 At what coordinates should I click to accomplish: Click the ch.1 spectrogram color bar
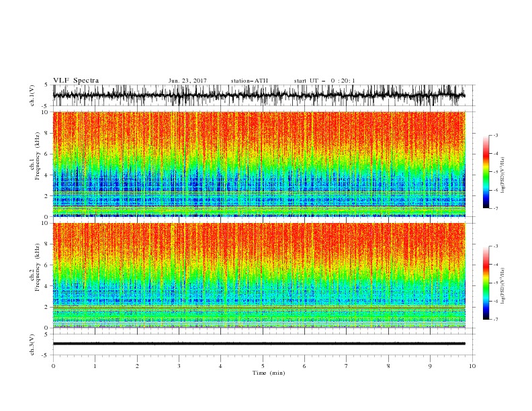click(486, 172)
